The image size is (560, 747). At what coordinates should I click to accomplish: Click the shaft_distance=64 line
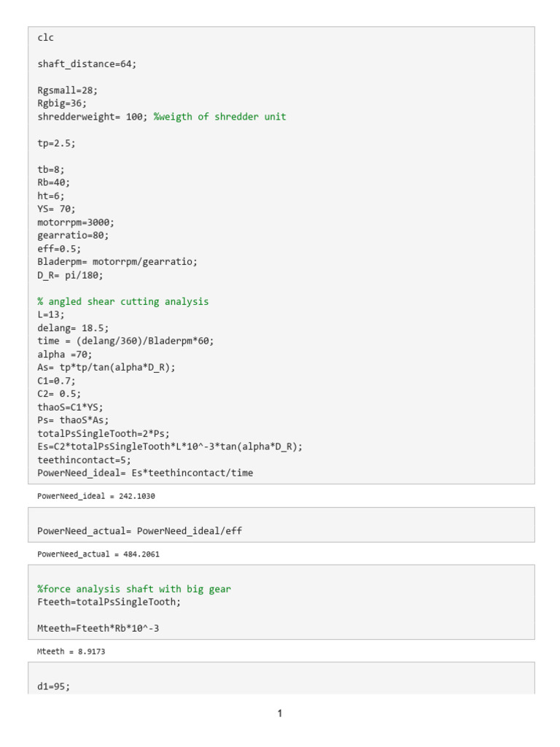tap(87, 64)
